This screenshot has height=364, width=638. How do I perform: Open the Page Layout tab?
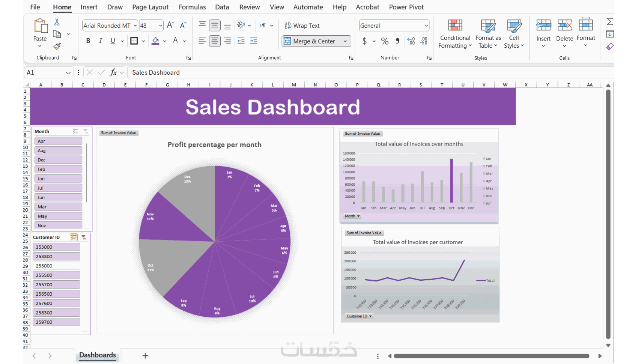click(x=150, y=7)
